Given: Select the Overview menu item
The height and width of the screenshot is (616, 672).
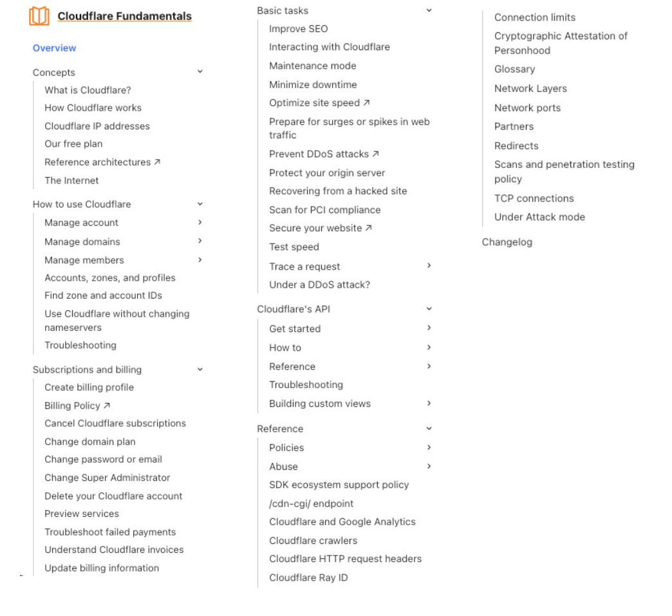Looking at the screenshot, I should click(54, 48).
